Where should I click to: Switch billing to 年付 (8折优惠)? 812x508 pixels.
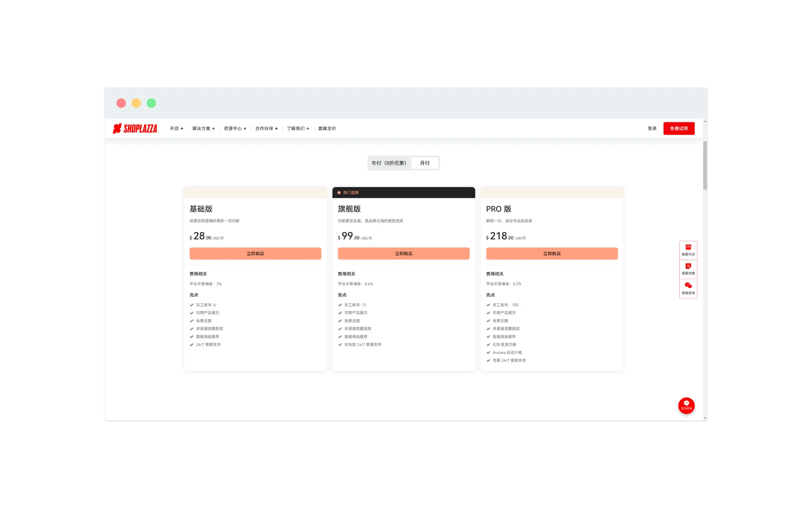tap(389, 163)
